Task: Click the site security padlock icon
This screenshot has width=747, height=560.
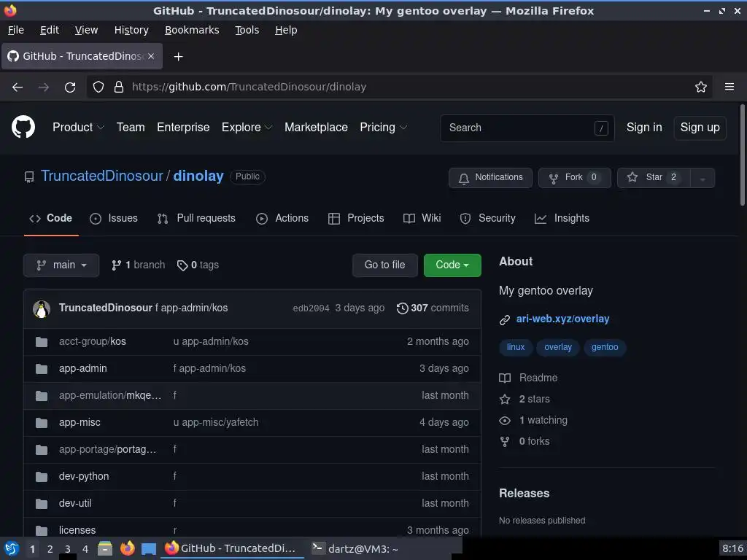Action: tap(119, 87)
